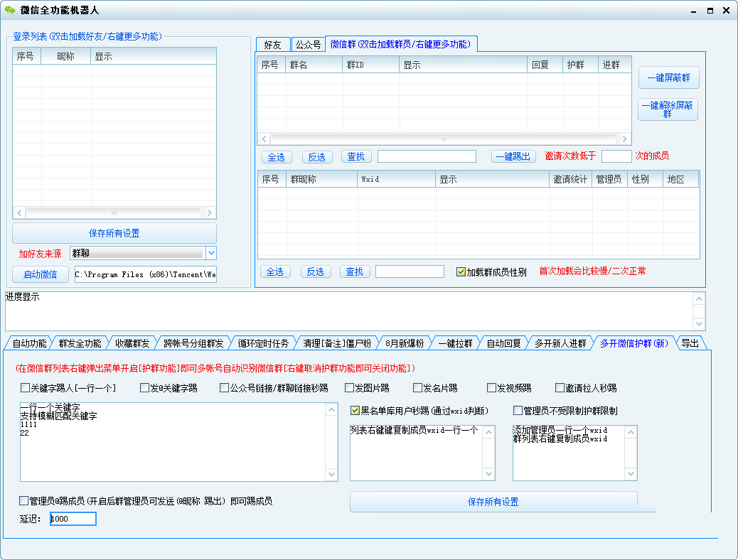Click the WeChat robot app icon in title bar
This screenshot has width=738, height=560.
point(9,10)
